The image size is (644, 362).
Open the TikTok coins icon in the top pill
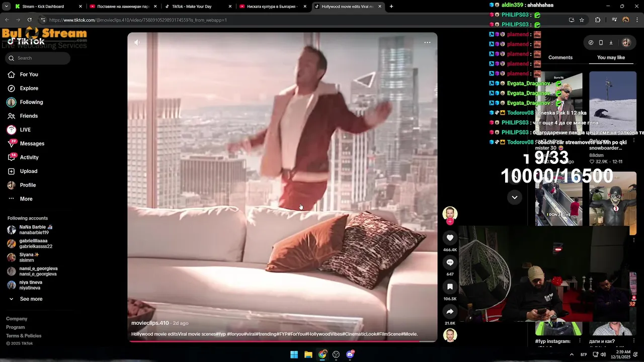591,43
